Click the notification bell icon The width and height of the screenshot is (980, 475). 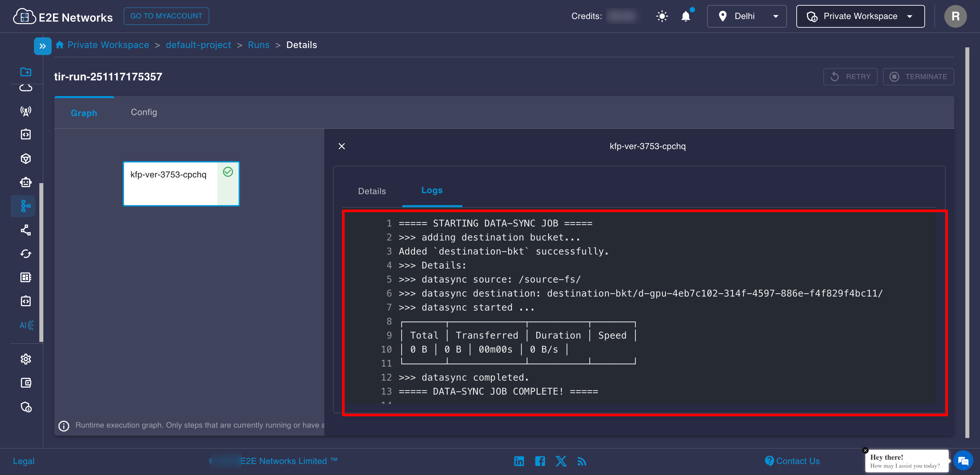(x=686, y=16)
